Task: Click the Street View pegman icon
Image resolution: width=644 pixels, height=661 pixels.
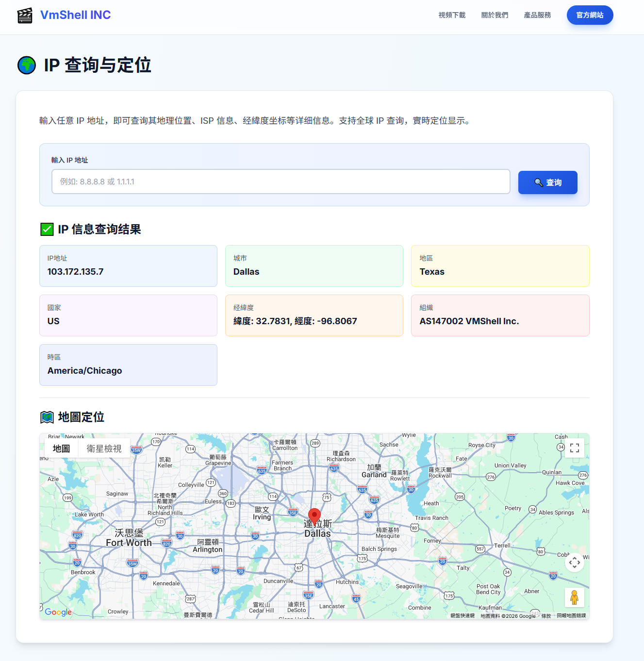Action: (575, 597)
